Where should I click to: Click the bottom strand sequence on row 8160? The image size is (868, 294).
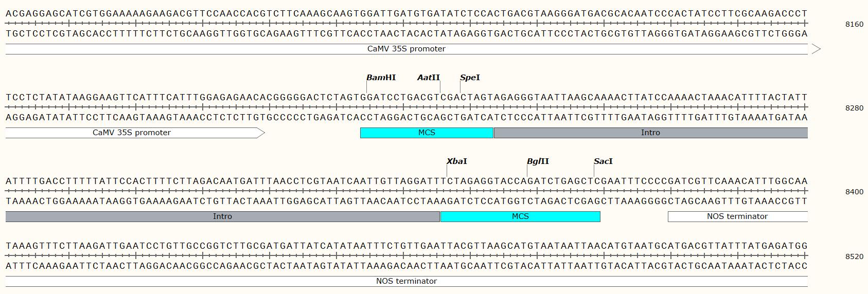[x=406, y=34]
